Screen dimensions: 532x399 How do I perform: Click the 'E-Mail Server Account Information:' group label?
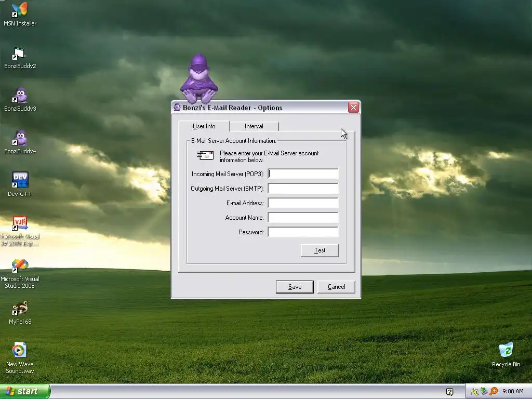(234, 141)
